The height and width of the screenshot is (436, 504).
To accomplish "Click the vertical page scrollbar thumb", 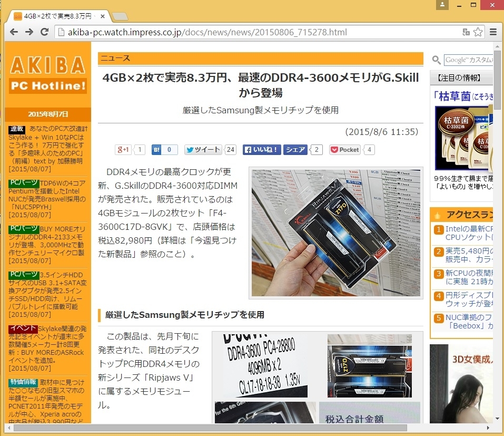I will coord(497,81).
